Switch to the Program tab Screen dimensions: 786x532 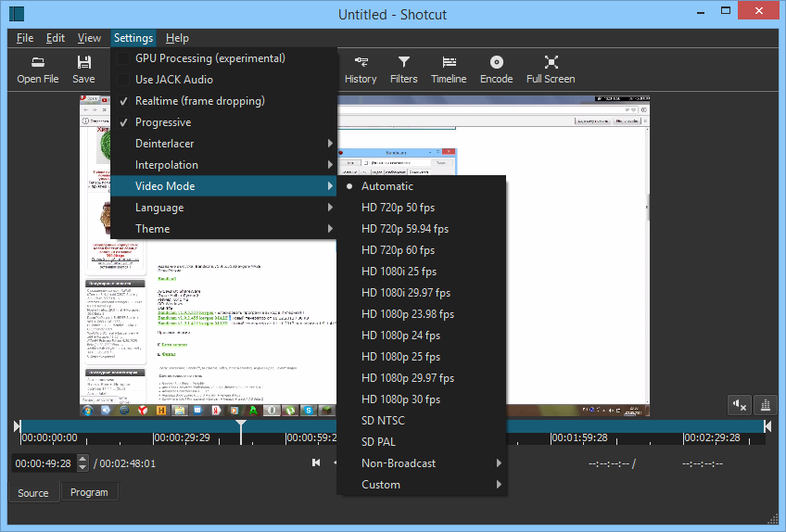point(89,492)
